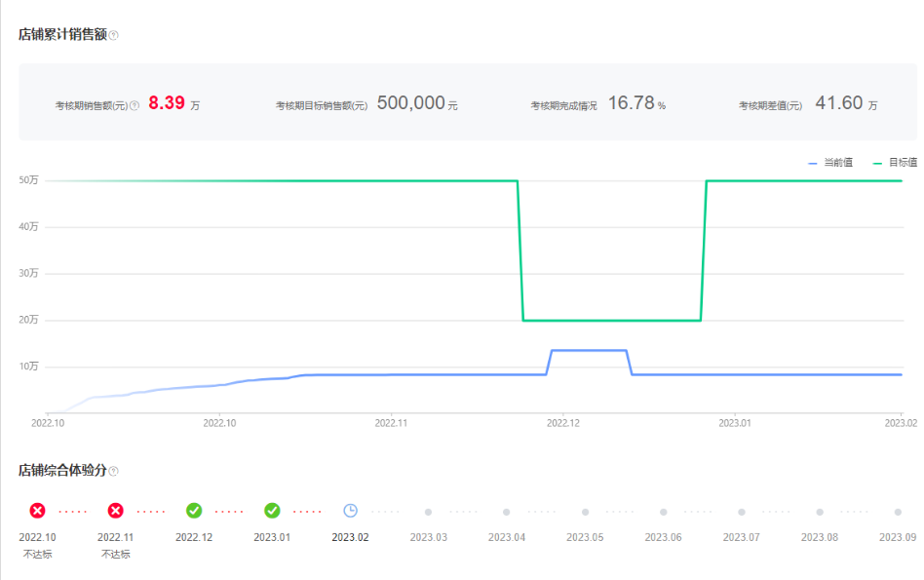Viewport: 924px width, 580px height.
Task: Click 10万 y-axis label
Action: tap(28, 367)
